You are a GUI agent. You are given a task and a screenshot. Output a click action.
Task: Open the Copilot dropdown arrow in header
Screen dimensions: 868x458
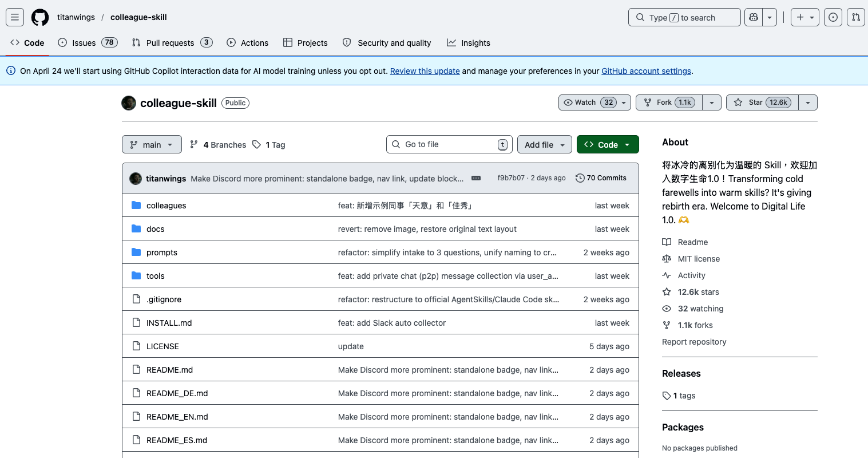tap(770, 17)
